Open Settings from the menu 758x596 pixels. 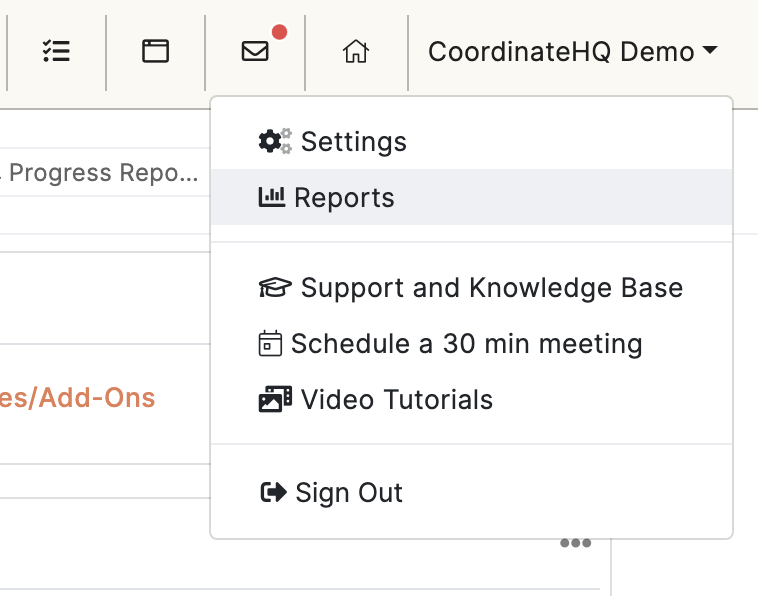pos(471,142)
